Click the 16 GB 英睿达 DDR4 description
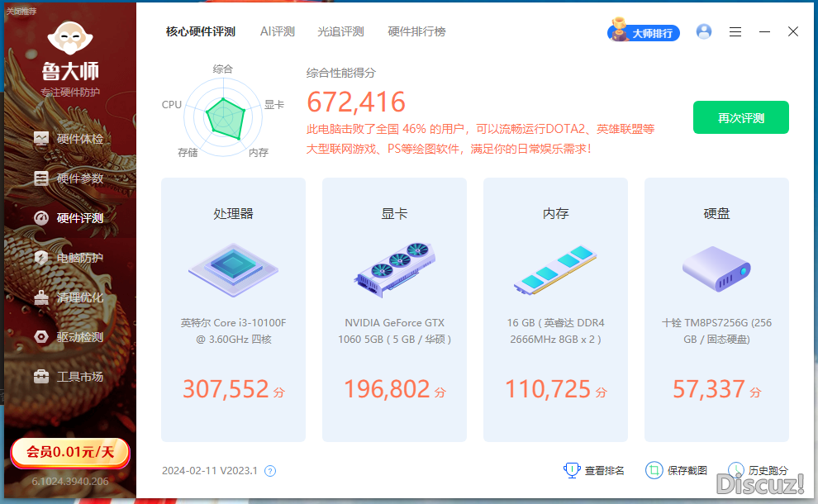Viewport: 818px width, 504px height. click(555, 330)
